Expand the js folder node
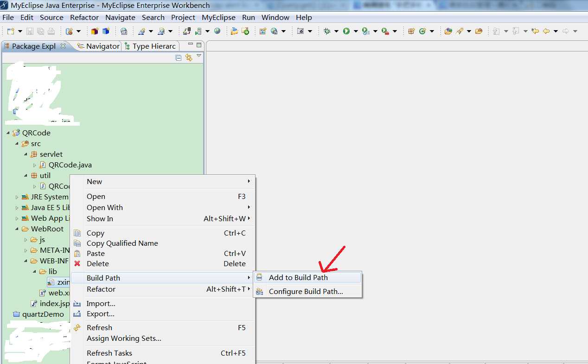Viewport: 588px width, 364px height. click(26, 240)
